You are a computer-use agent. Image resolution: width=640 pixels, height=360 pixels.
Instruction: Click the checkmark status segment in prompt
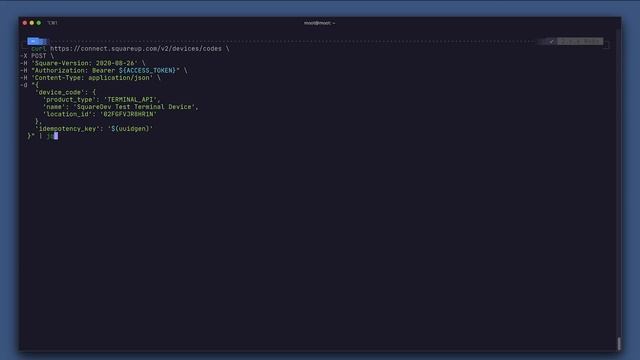[x=551, y=41]
